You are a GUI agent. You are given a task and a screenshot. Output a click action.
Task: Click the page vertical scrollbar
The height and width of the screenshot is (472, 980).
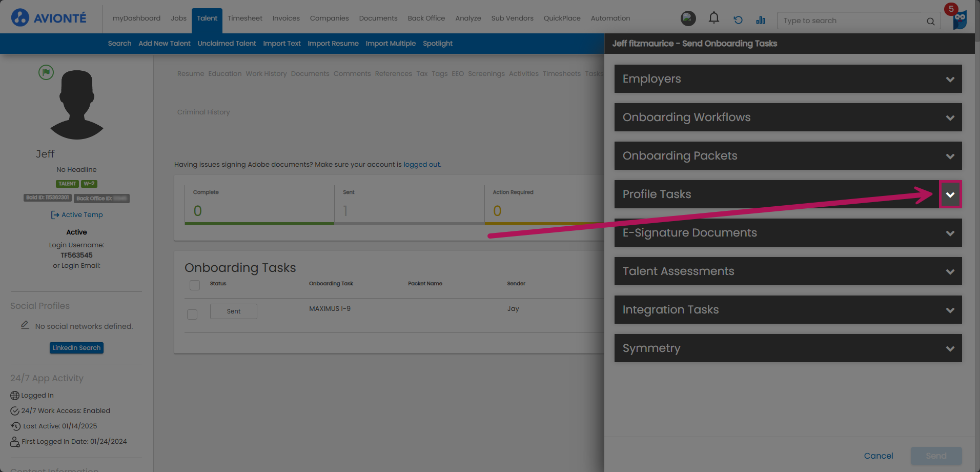coord(977,236)
